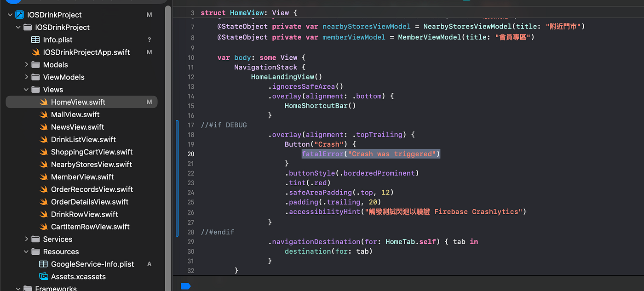Click the highlighted fatalError call in code

click(x=371, y=154)
